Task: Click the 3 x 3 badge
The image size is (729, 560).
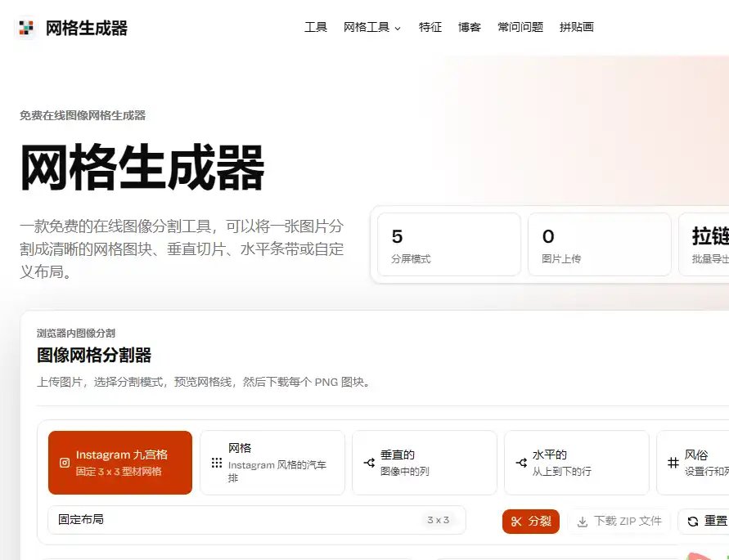Action: (438, 520)
